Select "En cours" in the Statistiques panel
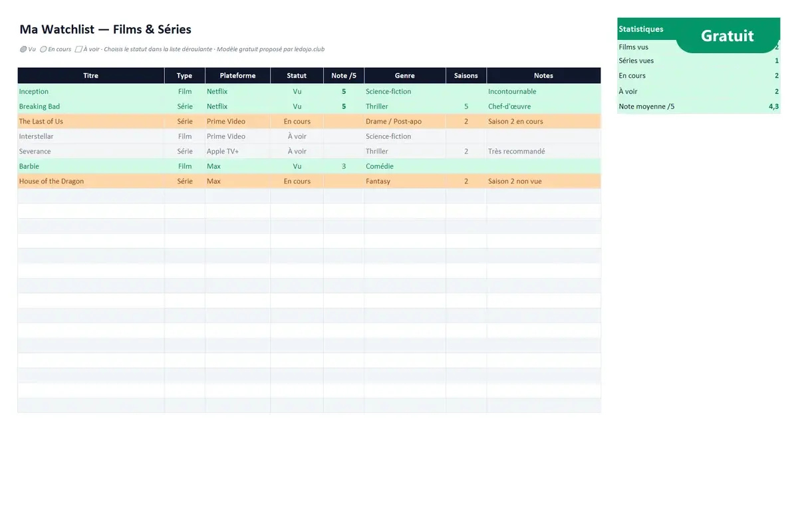The height and width of the screenshot is (532, 798). (x=632, y=76)
